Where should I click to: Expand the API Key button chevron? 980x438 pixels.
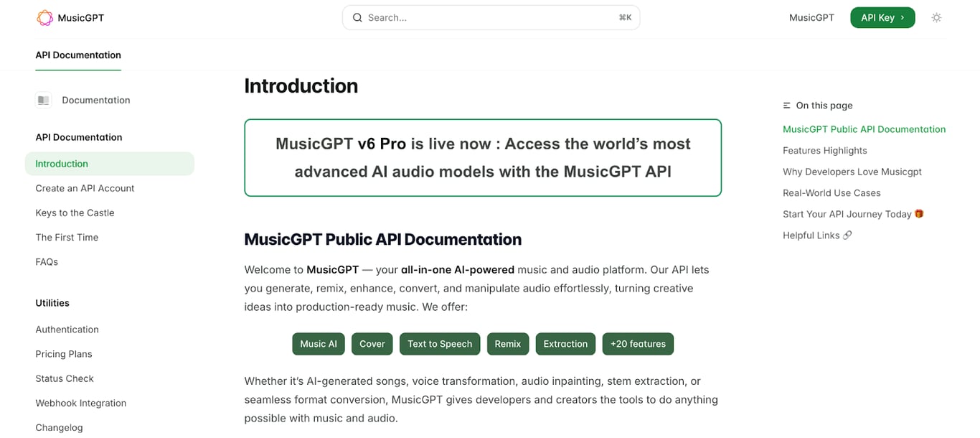(903, 17)
